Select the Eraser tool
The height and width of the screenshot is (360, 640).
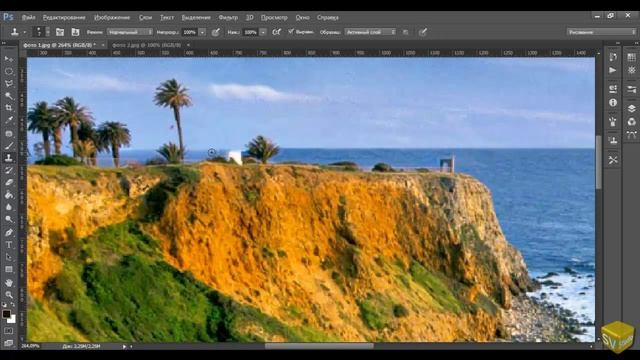[9, 182]
